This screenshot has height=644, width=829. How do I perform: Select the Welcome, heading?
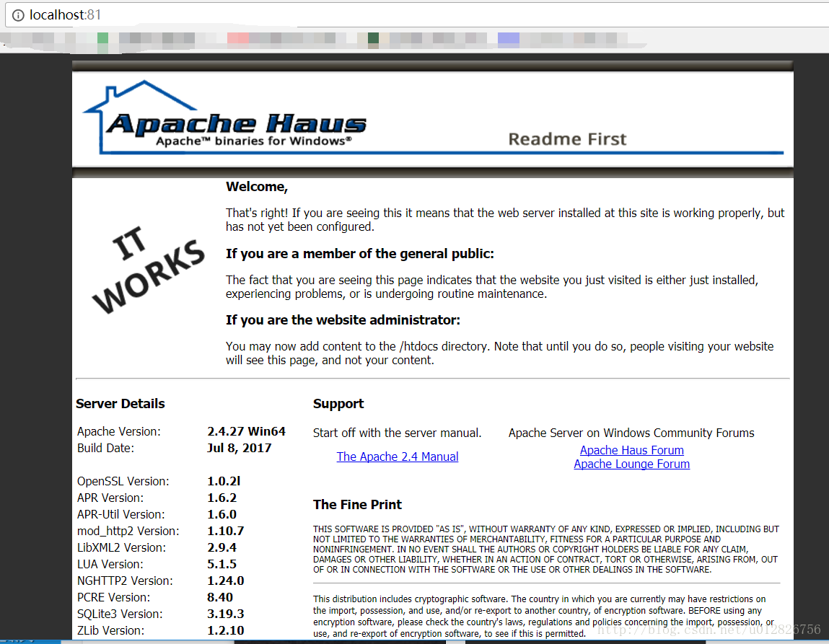pos(257,187)
